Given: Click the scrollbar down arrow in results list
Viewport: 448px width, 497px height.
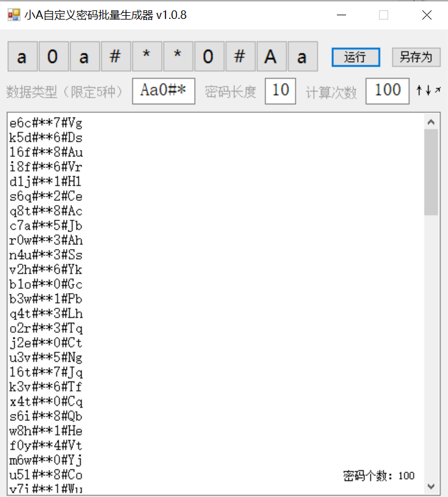Looking at the screenshot, I should (432, 486).
